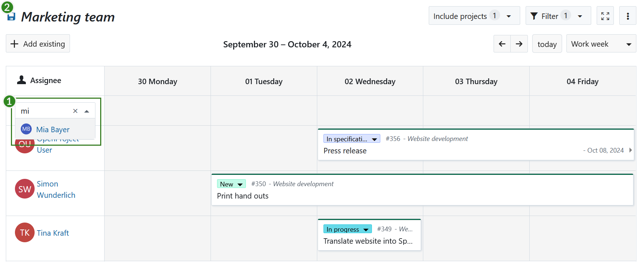
Task: Open the three-dot more options menu
Action: pyautogui.click(x=628, y=16)
